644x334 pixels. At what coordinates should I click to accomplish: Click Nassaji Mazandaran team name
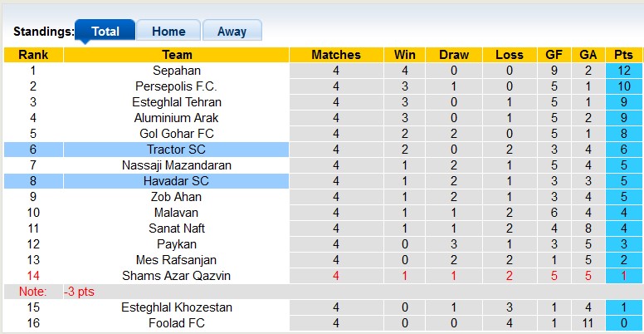point(176,165)
